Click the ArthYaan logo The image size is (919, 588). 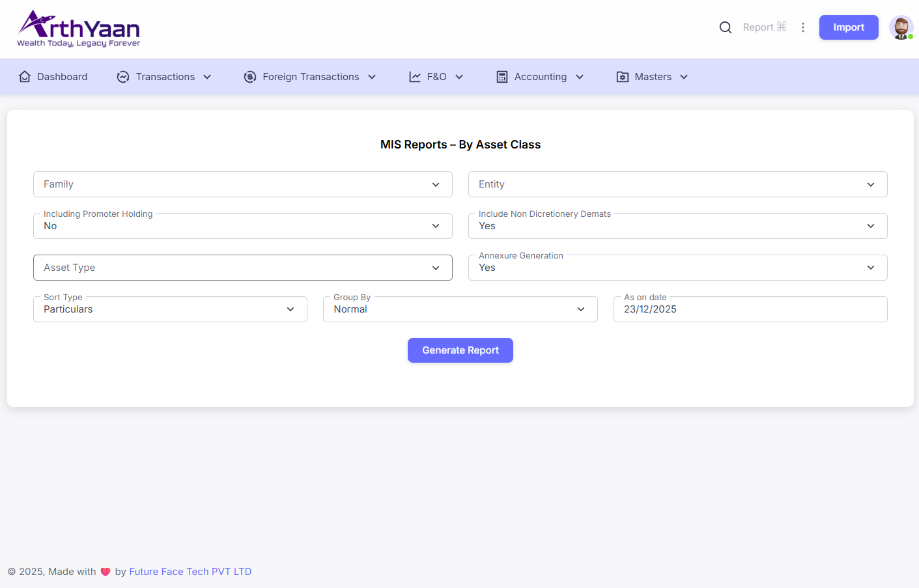79,29
